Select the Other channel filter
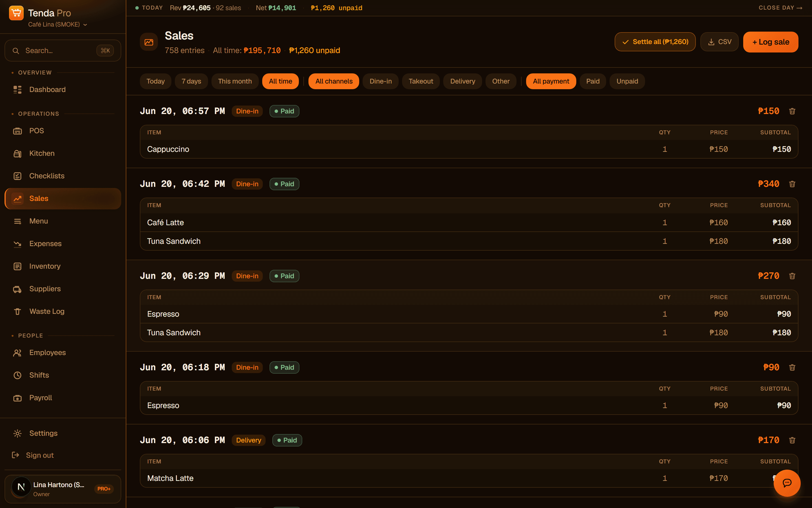 coord(501,81)
